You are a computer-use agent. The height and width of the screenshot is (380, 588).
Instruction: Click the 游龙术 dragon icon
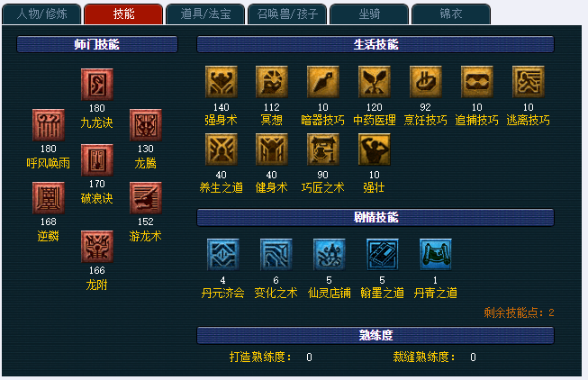(146, 198)
